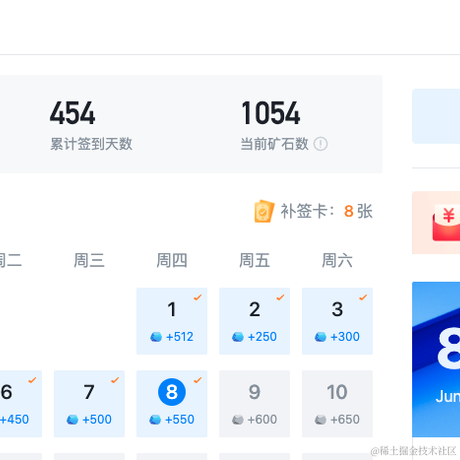The image size is (460, 460).
Task: Open the blue June banner thumbnail
Action: tap(436, 359)
